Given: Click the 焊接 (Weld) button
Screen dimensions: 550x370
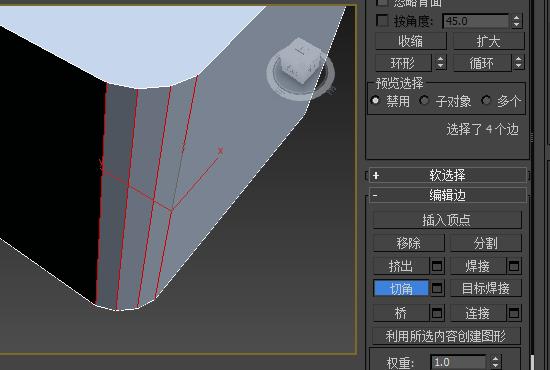Looking at the screenshot, I should click(x=478, y=266).
